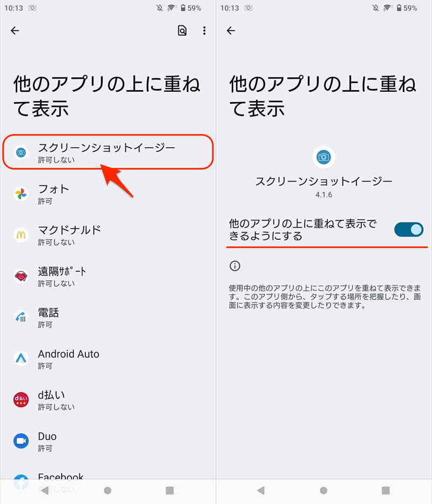Tap the left screen home navigation button
This screenshot has height=504, width=432.
pyautogui.click(x=107, y=490)
